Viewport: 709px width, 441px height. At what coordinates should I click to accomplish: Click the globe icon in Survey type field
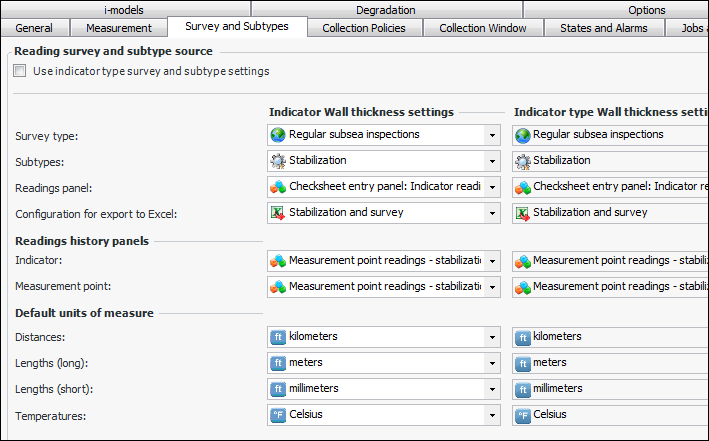pyautogui.click(x=278, y=134)
